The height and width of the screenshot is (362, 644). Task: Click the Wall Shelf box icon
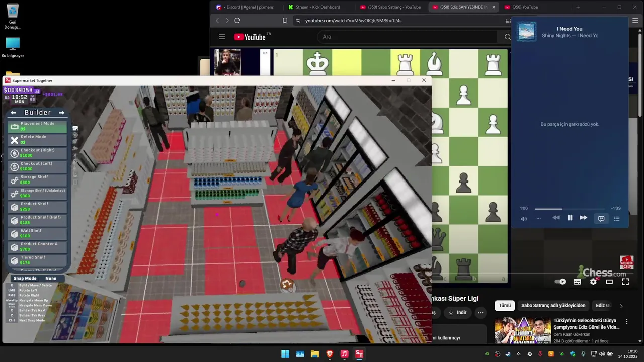[x=14, y=234]
